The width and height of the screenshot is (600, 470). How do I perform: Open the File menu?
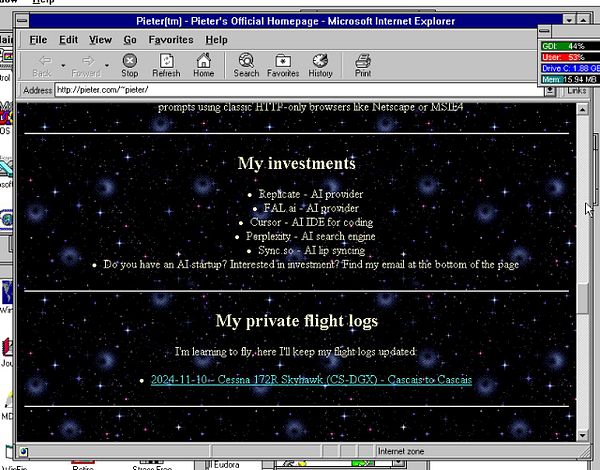(38, 40)
